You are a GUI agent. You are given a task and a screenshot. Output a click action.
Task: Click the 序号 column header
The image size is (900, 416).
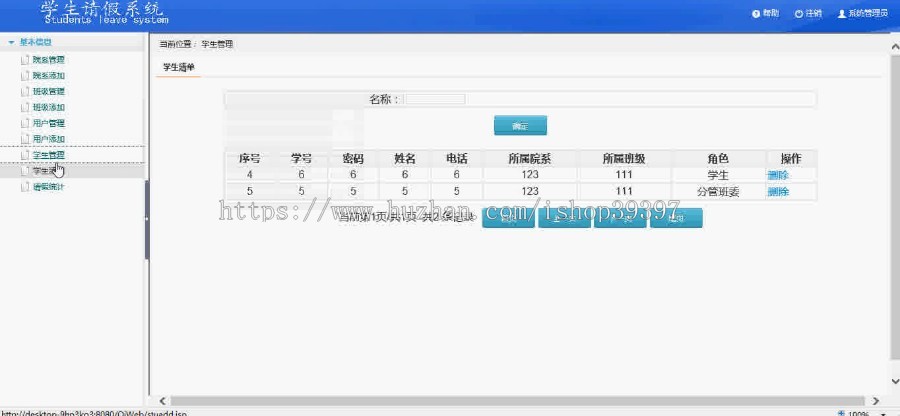pyautogui.click(x=249, y=159)
